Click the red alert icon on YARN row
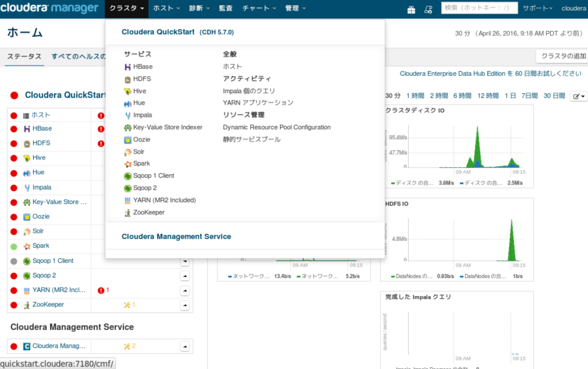 (x=101, y=290)
